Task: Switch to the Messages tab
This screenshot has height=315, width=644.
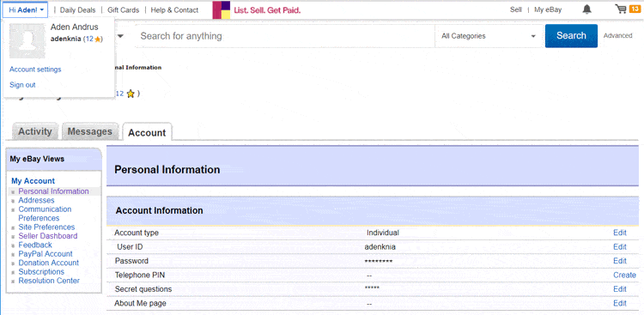Action: pyautogui.click(x=90, y=131)
